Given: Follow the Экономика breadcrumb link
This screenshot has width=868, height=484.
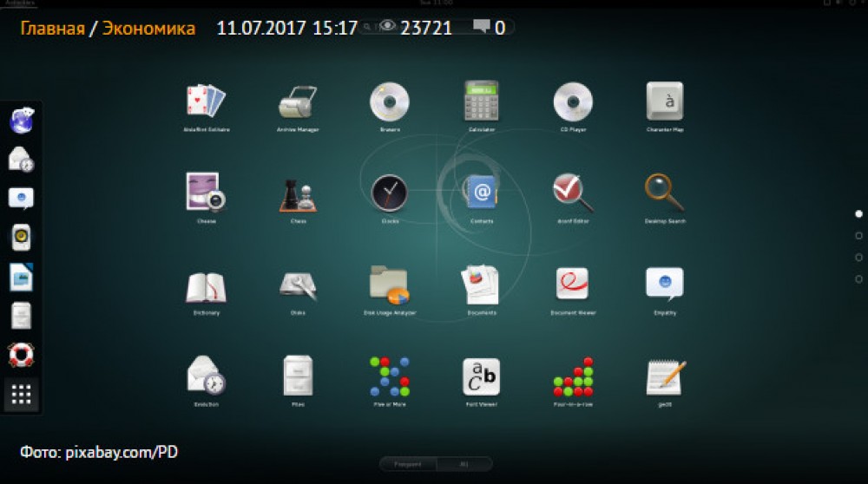Looking at the screenshot, I should (x=149, y=29).
